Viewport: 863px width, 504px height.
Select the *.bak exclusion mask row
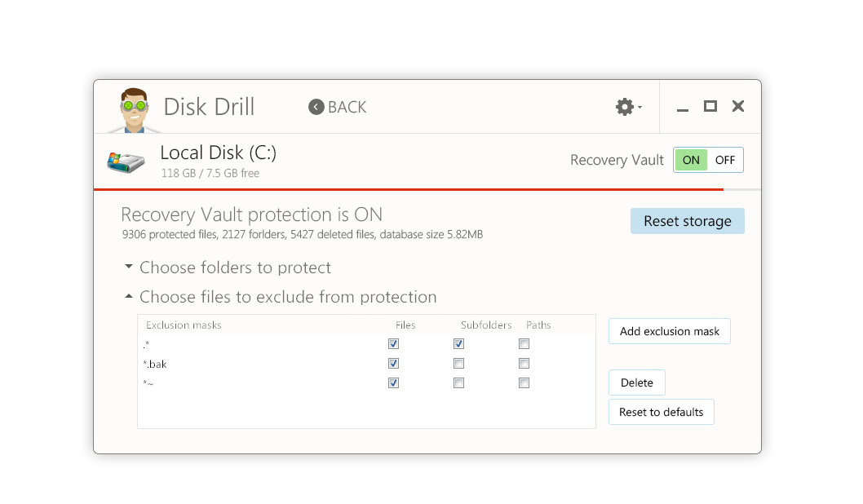245,364
